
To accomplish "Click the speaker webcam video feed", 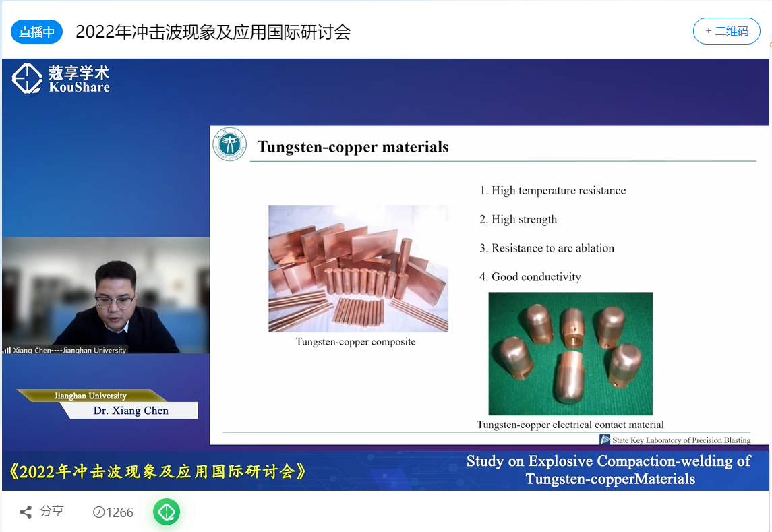I will 106,293.
